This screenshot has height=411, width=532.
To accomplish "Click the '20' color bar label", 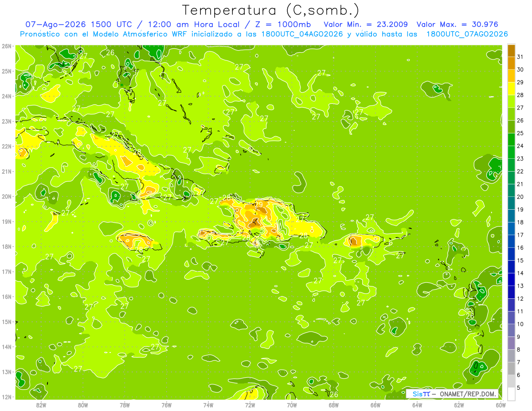I will click(x=520, y=197).
